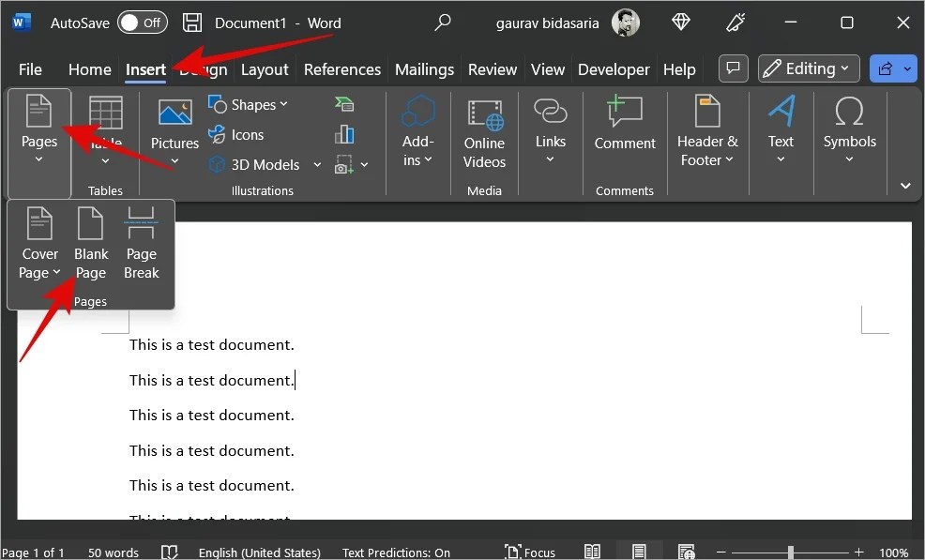925x560 pixels.
Task: Open the Symbols gallery
Action: (849, 129)
